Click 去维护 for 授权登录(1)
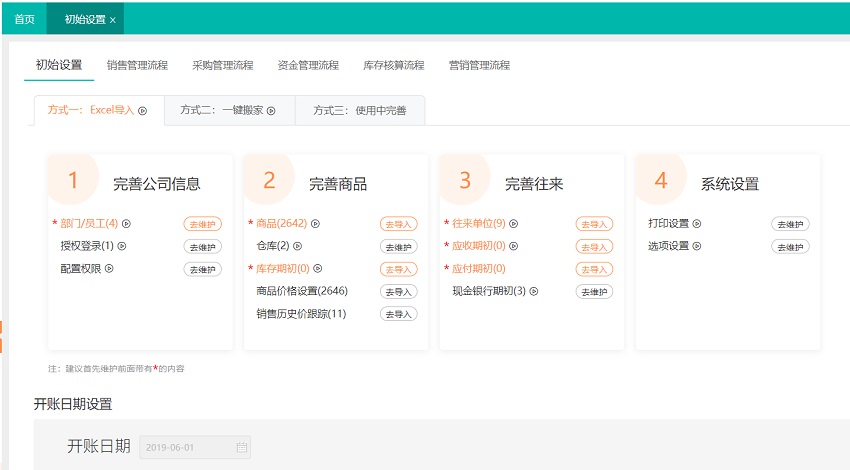 click(x=203, y=247)
